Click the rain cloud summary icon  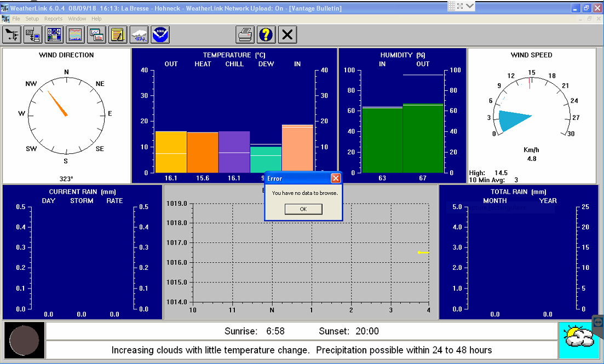(139, 34)
